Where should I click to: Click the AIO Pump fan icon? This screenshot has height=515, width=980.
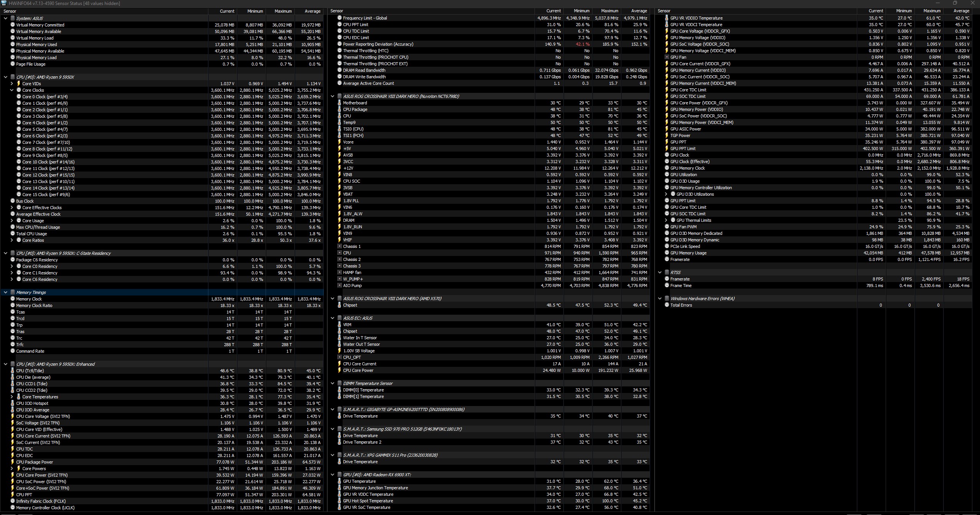coord(339,286)
